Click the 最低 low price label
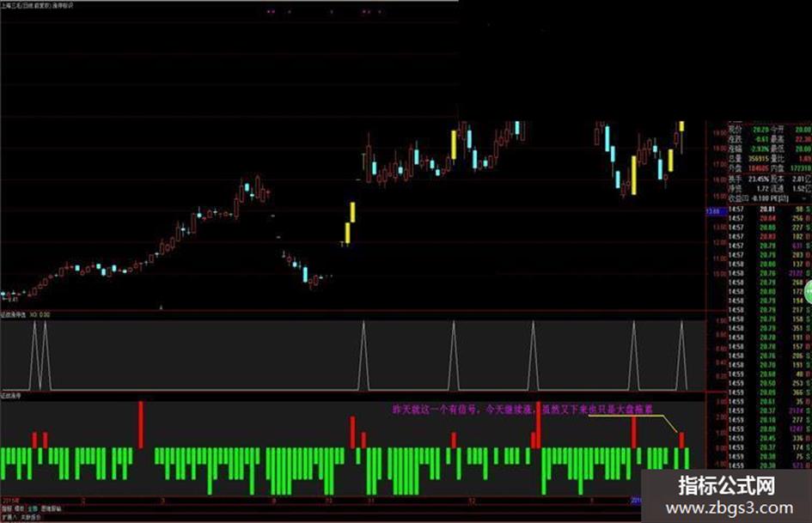This screenshot has height=523, width=812. 778,149
